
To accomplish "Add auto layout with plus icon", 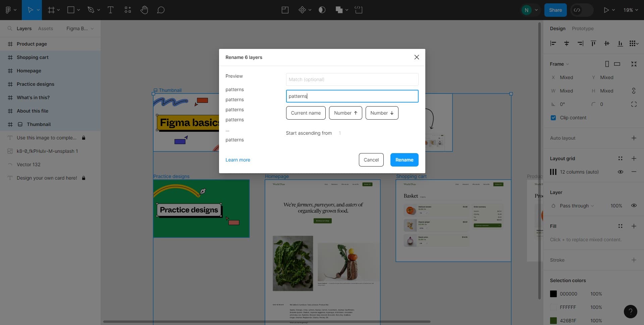I will point(634,138).
